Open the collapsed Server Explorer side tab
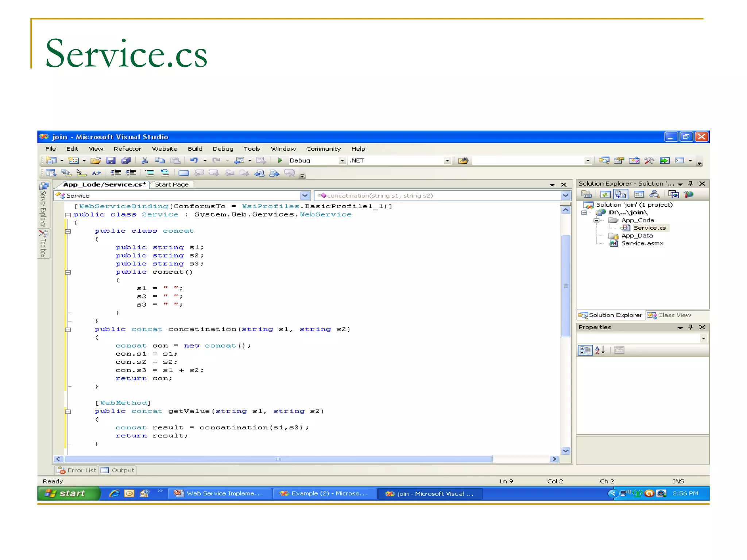Viewport: 747px width, 560px height. point(43,205)
